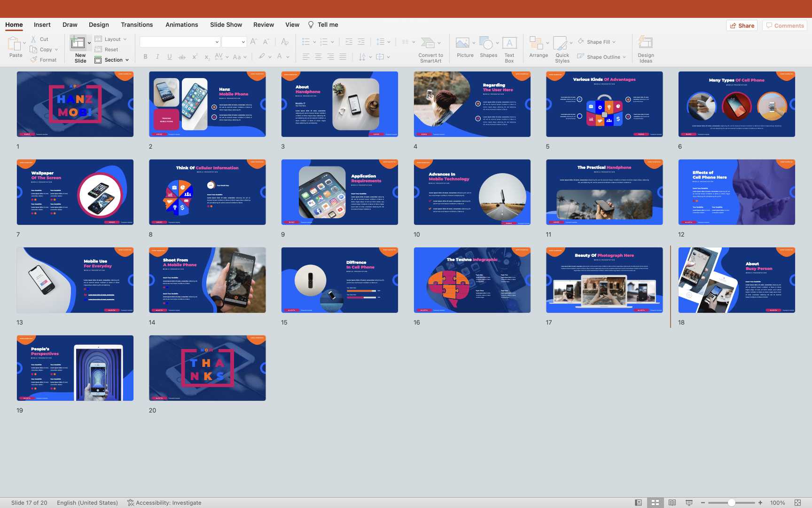The image size is (812, 508).
Task: Click the New Slide icon
Action: point(78,43)
